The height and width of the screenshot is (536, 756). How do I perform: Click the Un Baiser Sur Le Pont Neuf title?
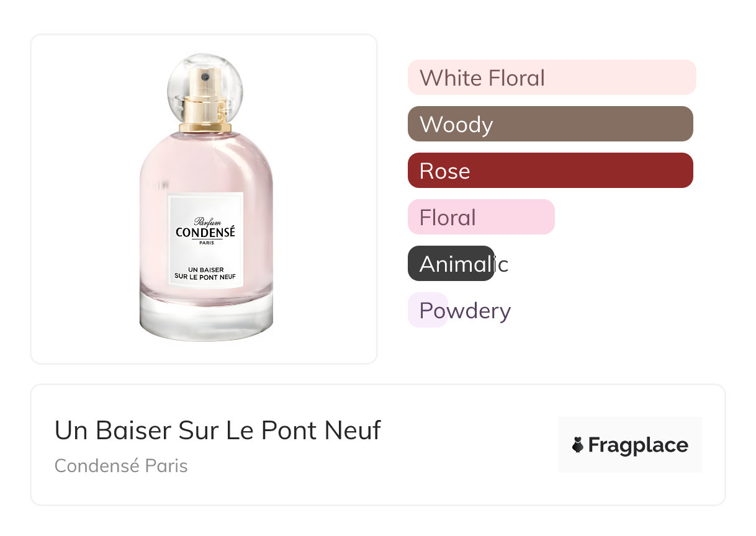click(218, 430)
